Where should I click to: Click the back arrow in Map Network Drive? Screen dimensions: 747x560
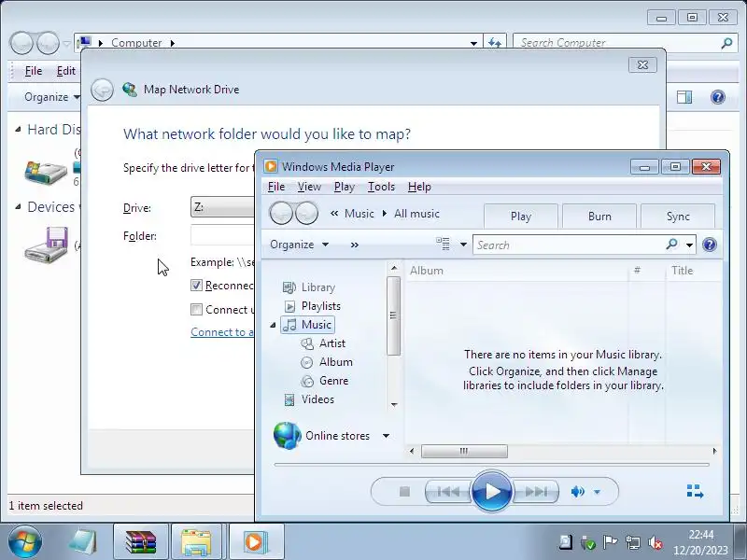[x=102, y=90]
